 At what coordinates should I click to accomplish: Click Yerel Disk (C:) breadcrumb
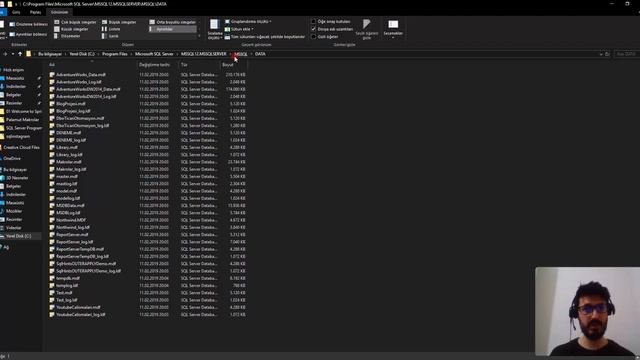(82, 54)
